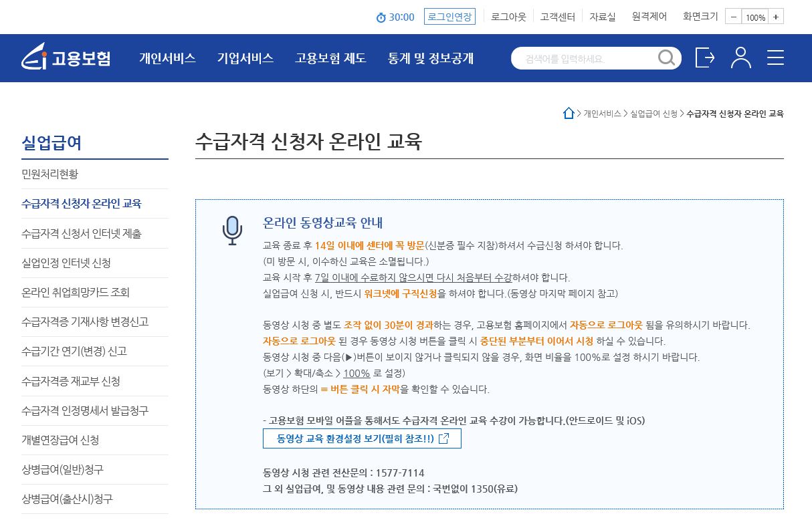812x522 pixels.
Task: Select 수급자격증 기재사항 변경신고 in sidebar
Action: point(94,321)
